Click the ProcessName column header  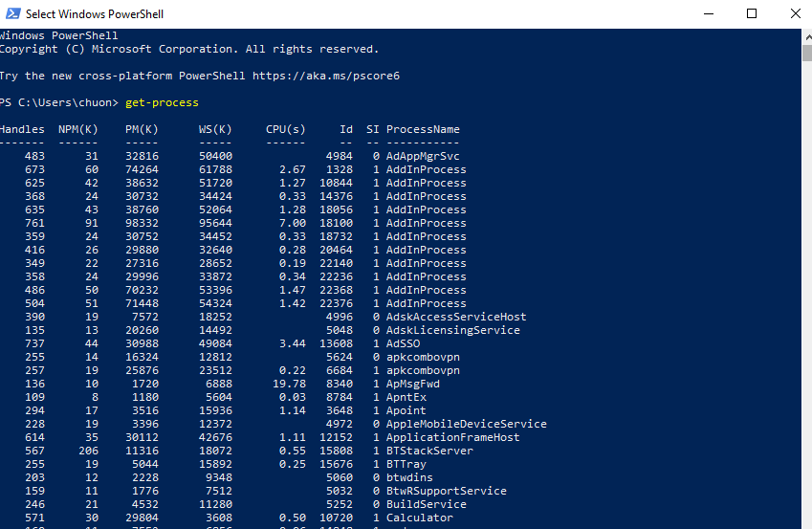(423, 129)
